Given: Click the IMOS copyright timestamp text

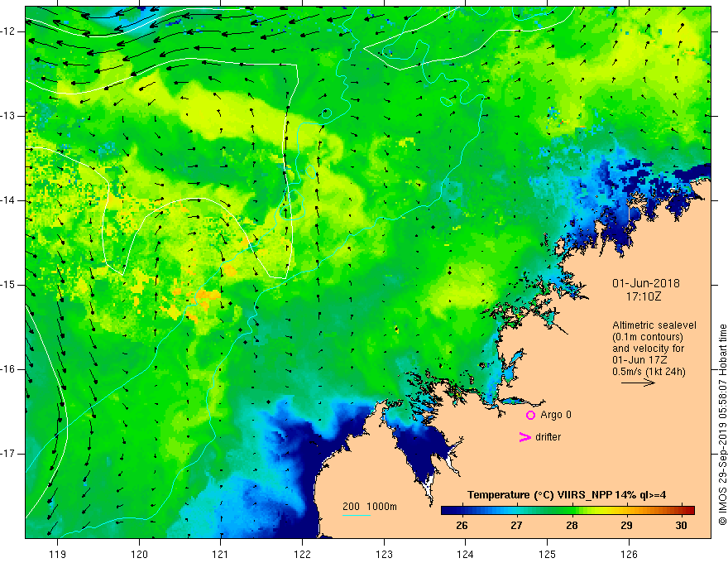Looking at the screenshot, I should [x=722, y=425].
